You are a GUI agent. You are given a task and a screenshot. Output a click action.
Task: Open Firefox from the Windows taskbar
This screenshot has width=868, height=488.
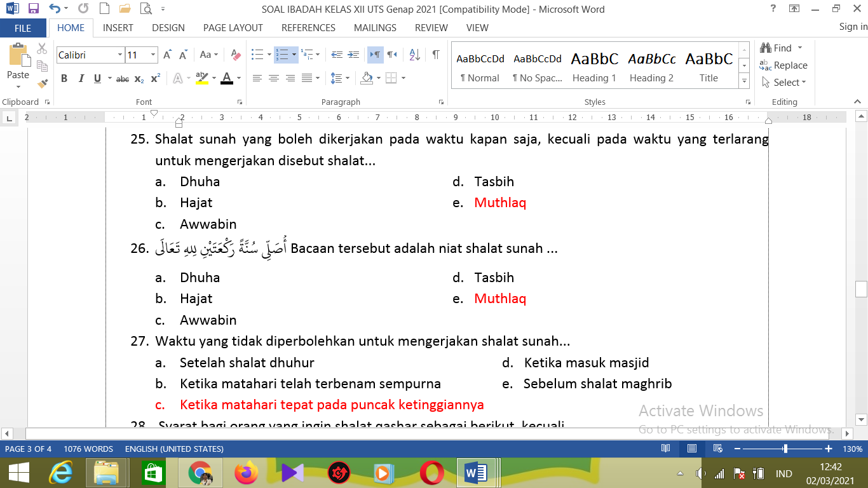247,473
